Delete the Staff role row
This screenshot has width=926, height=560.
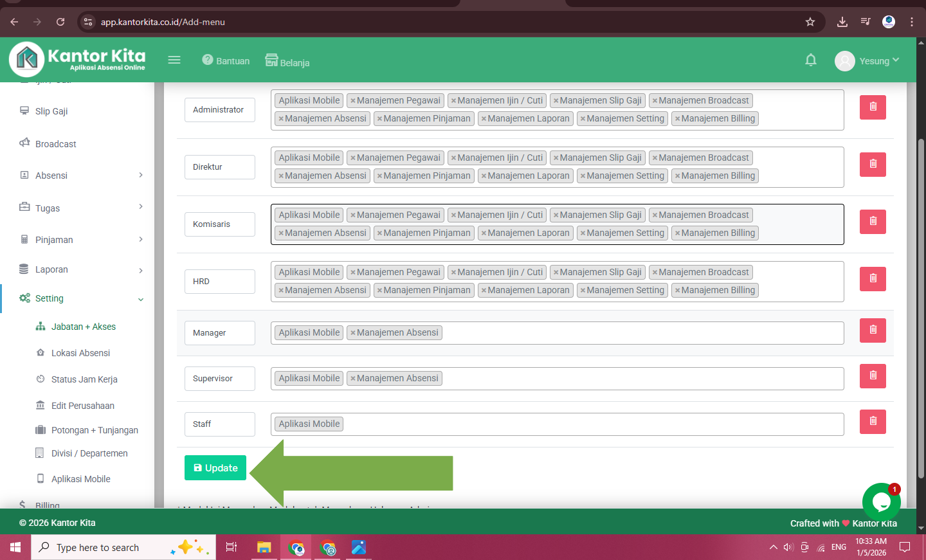click(872, 422)
